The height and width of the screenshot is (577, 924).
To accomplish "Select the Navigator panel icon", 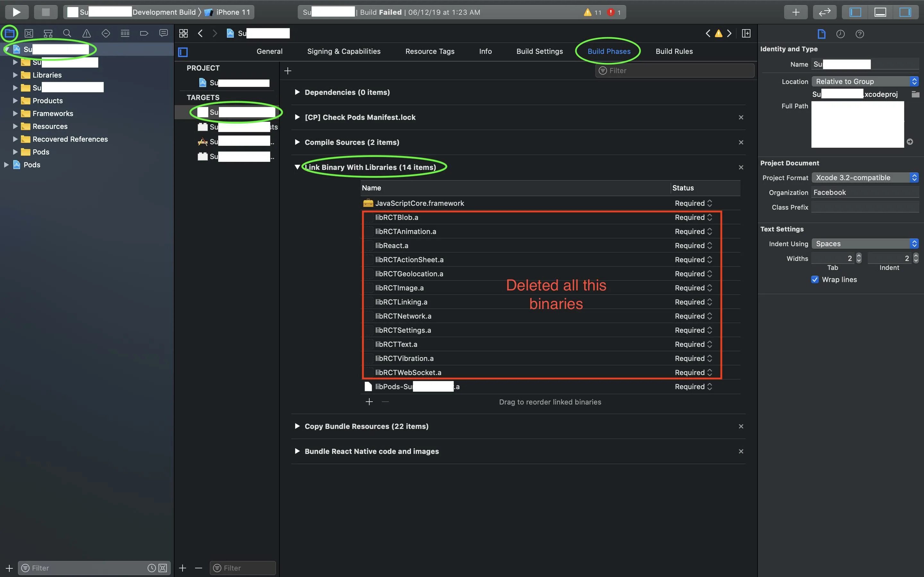I will point(9,33).
